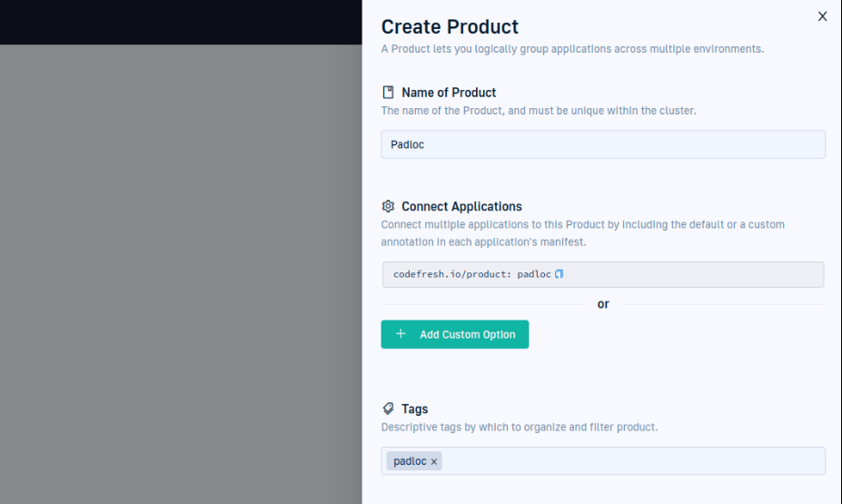The width and height of the screenshot is (842, 504).
Task: Click the 'Create Product' heading
Action: [x=450, y=27]
